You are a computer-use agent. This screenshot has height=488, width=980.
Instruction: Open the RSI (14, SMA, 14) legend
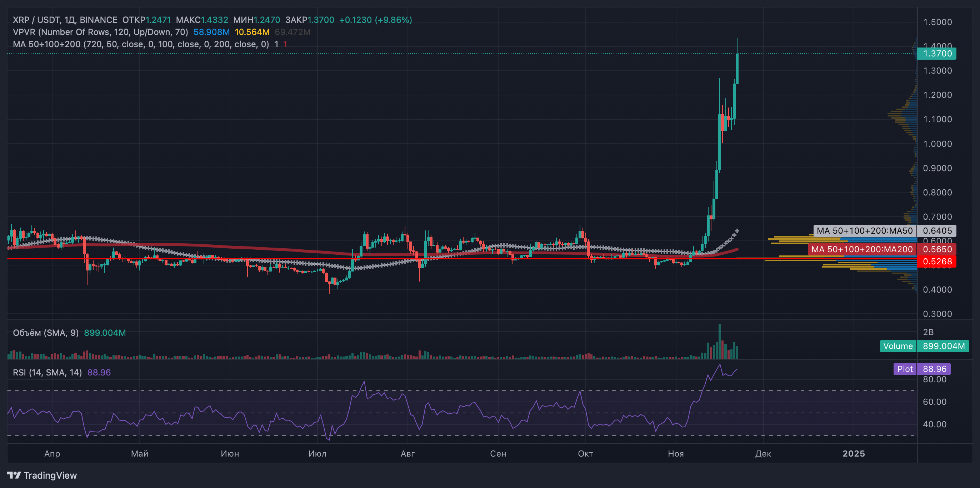pos(47,372)
